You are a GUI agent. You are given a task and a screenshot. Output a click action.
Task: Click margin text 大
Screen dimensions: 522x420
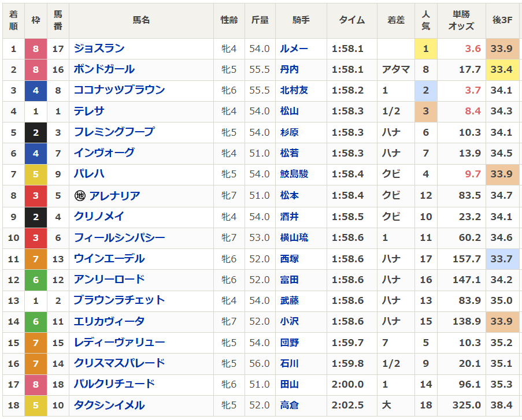pos(386,405)
